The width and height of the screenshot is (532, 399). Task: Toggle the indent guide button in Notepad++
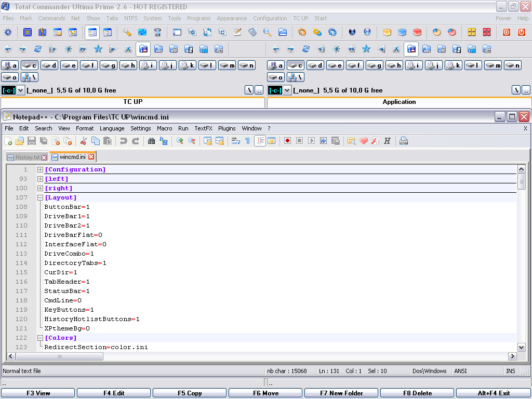(260, 141)
